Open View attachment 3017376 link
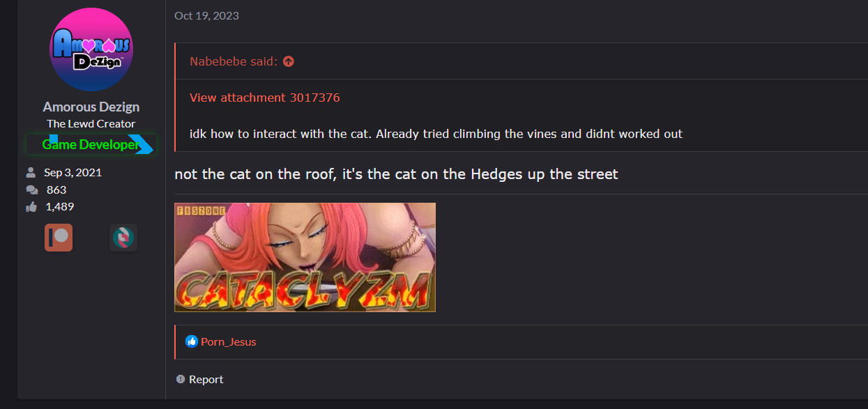The width and height of the screenshot is (868, 409). [x=265, y=98]
